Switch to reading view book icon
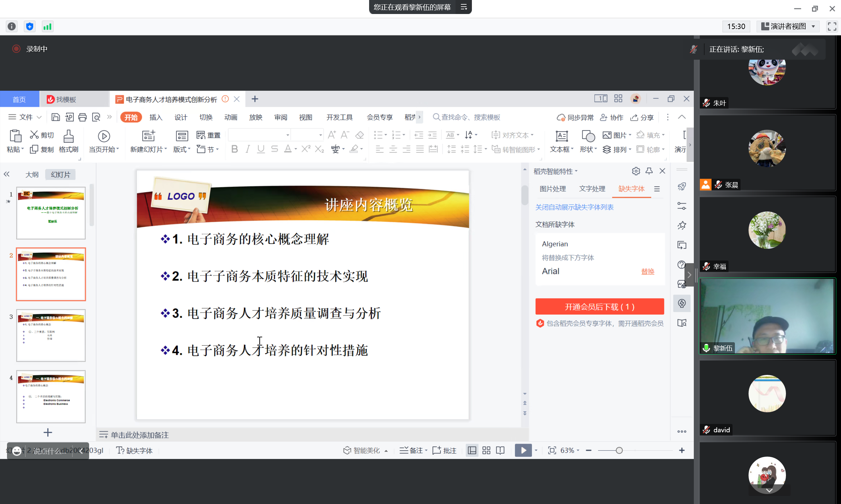Screen dimensions: 841x504 pos(500,450)
